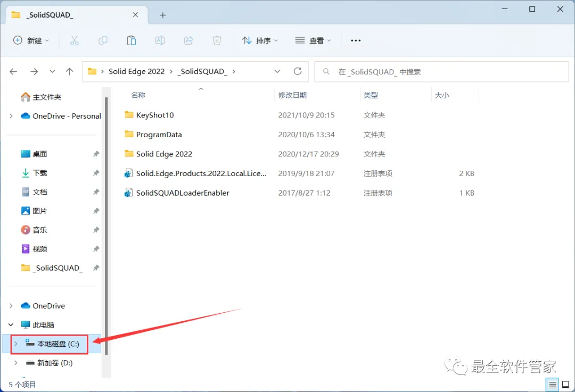This screenshot has width=575, height=392.
Task: Click the pin icon next to 下载
Action: (x=96, y=173)
